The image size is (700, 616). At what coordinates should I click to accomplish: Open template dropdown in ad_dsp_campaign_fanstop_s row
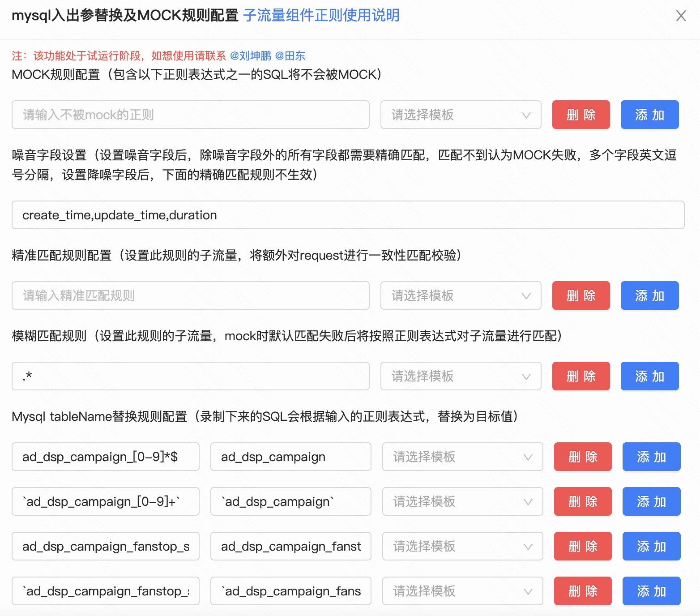pos(463,546)
